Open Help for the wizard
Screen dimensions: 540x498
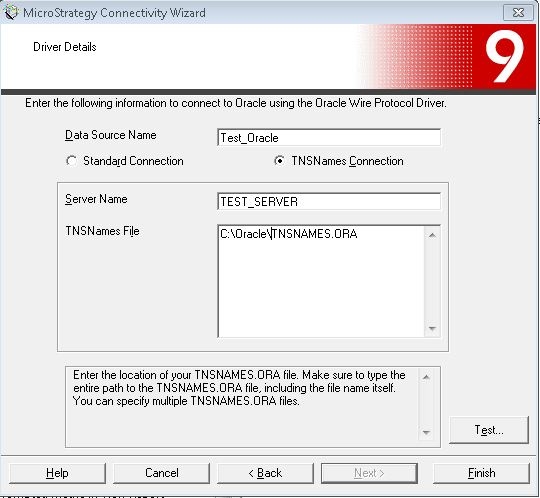coord(57,473)
